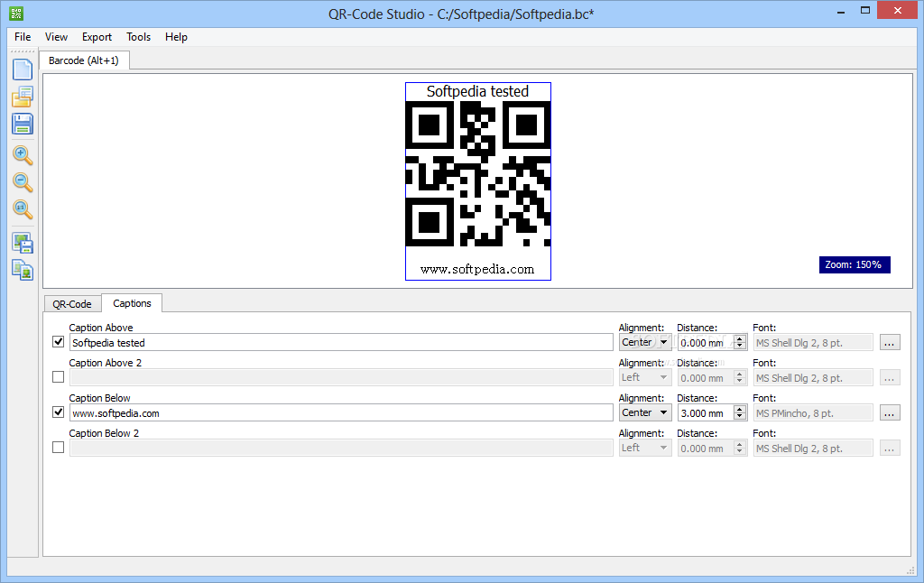Image resolution: width=924 pixels, height=583 pixels.
Task: Click the Zoom 1:1 reset magnifier icon
Action: 23,209
